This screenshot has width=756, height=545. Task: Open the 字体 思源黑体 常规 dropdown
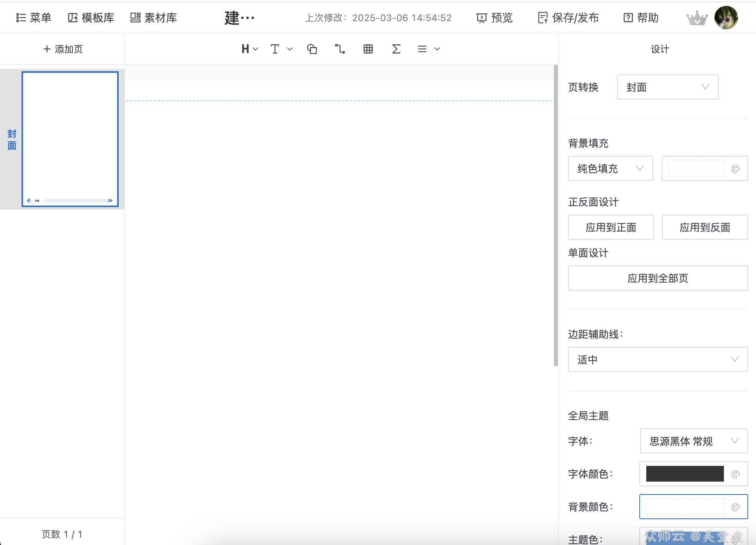(x=694, y=441)
